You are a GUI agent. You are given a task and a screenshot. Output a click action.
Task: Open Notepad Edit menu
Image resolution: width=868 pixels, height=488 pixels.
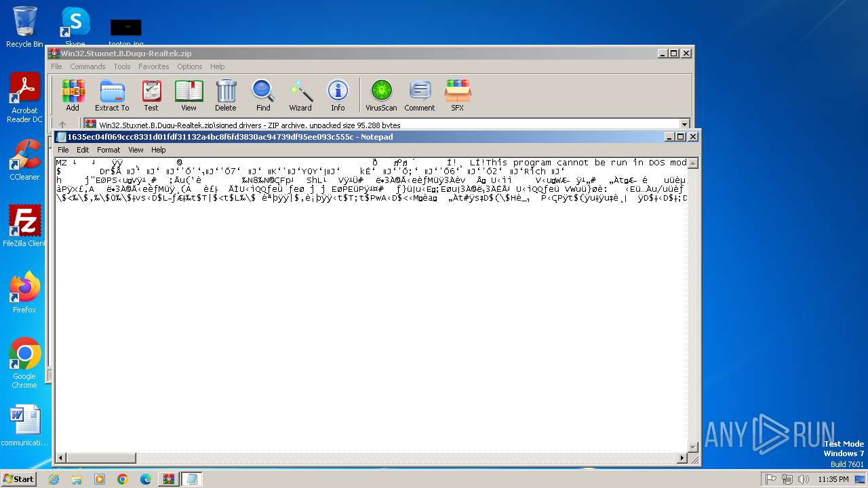(83, 150)
